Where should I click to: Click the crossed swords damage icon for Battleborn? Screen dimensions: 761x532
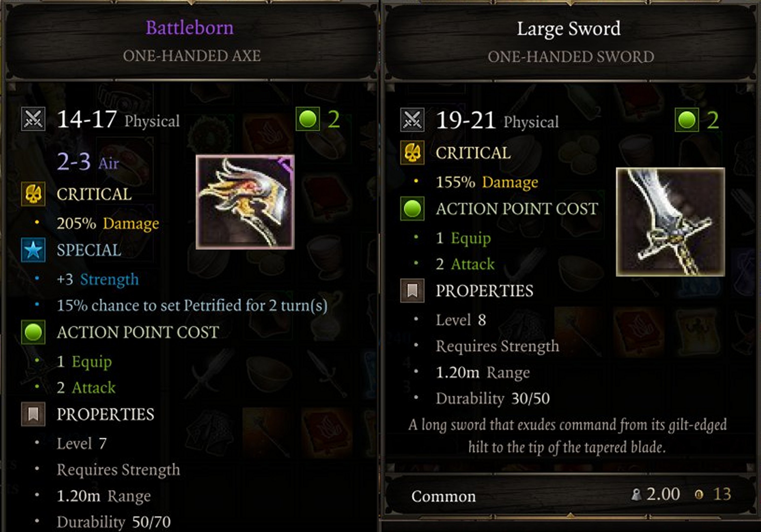pyautogui.click(x=33, y=119)
